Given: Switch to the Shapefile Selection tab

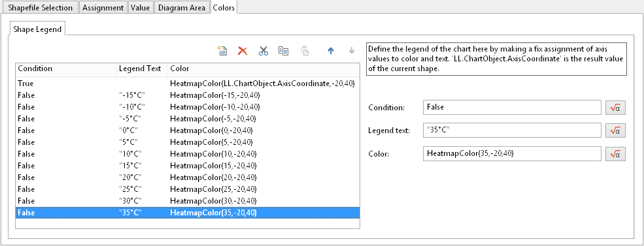Looking at the screenshot, I should coord(41,7).
